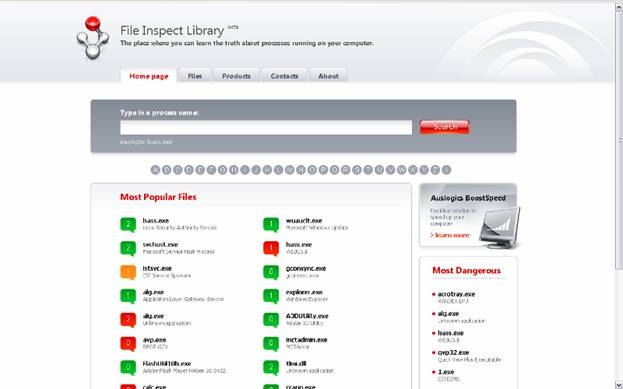Click the red comment badge beside avp.exe

point(128,344)
